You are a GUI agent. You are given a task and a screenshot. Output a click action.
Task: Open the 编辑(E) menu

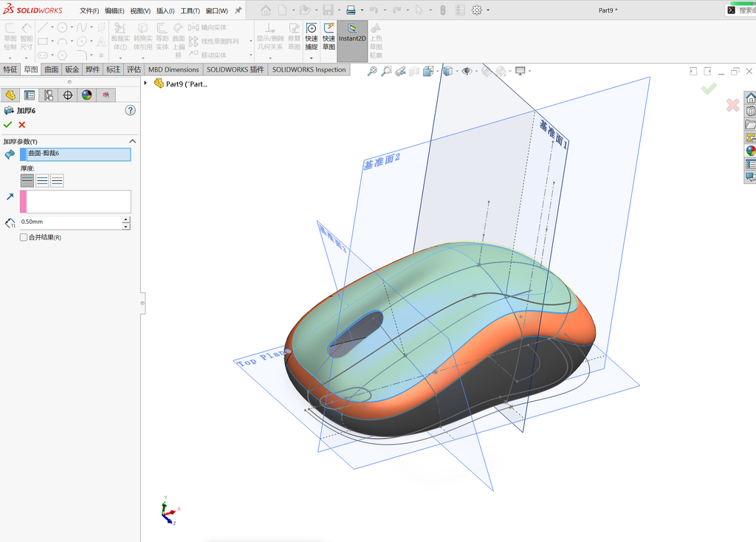click(114, 10)
